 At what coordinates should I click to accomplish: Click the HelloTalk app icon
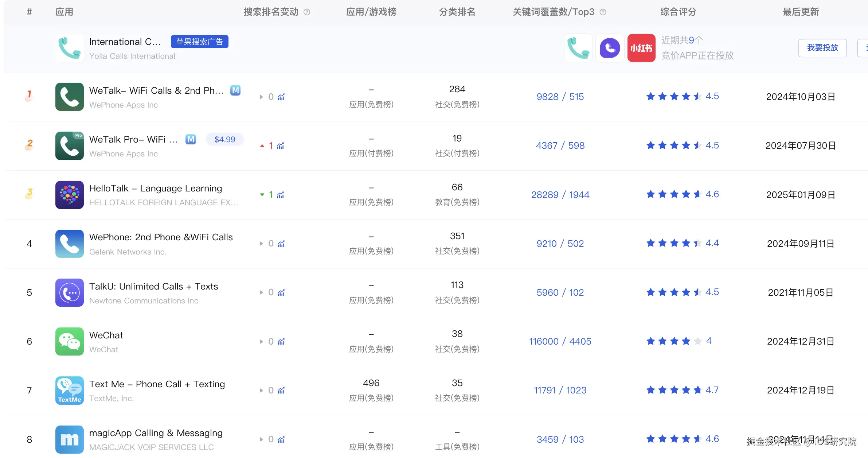point(69,195)
